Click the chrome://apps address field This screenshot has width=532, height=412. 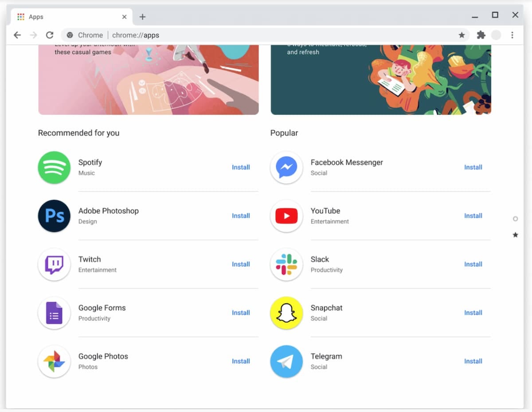click(265, 35)
